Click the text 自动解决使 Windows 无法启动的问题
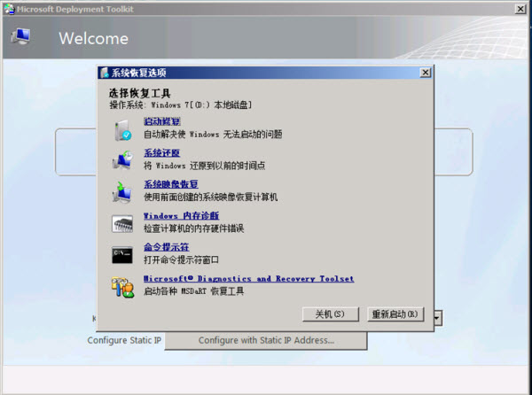This screenshot has height=395, width=532. [213, 135]
